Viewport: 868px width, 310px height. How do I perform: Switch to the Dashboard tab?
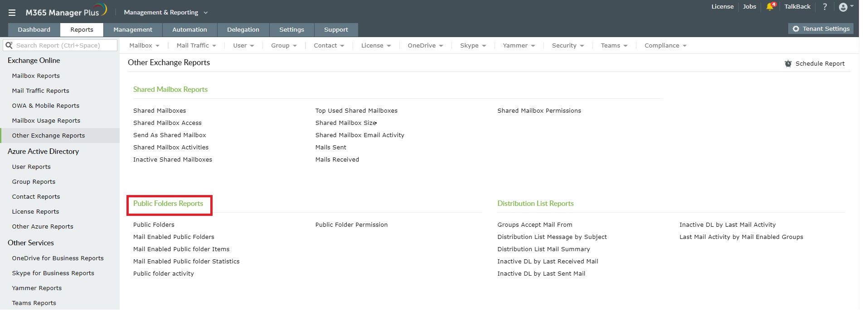tap(34, 30)
